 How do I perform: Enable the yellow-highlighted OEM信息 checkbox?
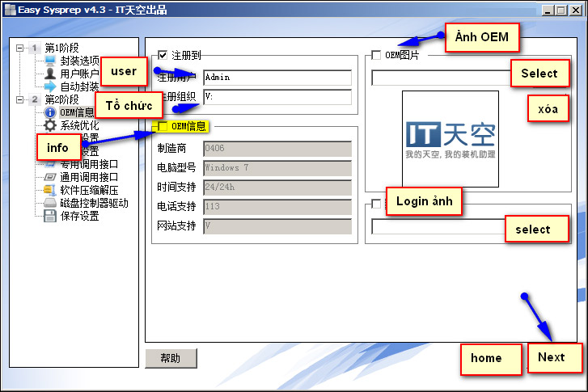(x=163, y=126)
